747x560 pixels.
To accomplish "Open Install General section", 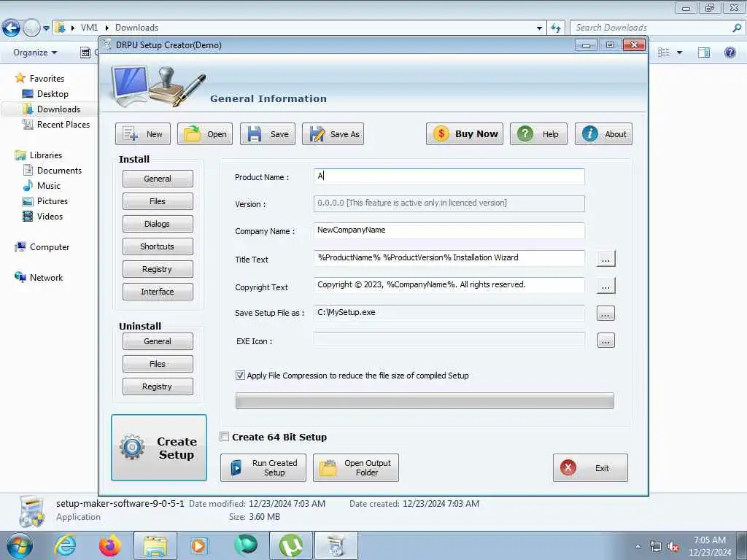I will point(158,179).
